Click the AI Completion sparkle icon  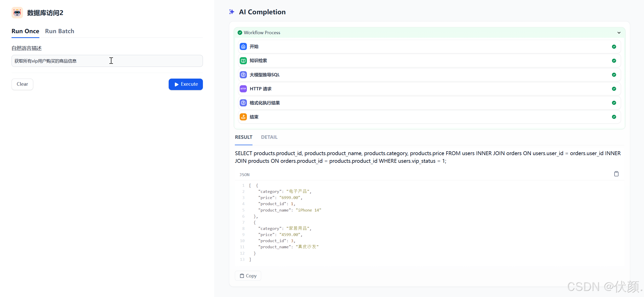point(232,12)
